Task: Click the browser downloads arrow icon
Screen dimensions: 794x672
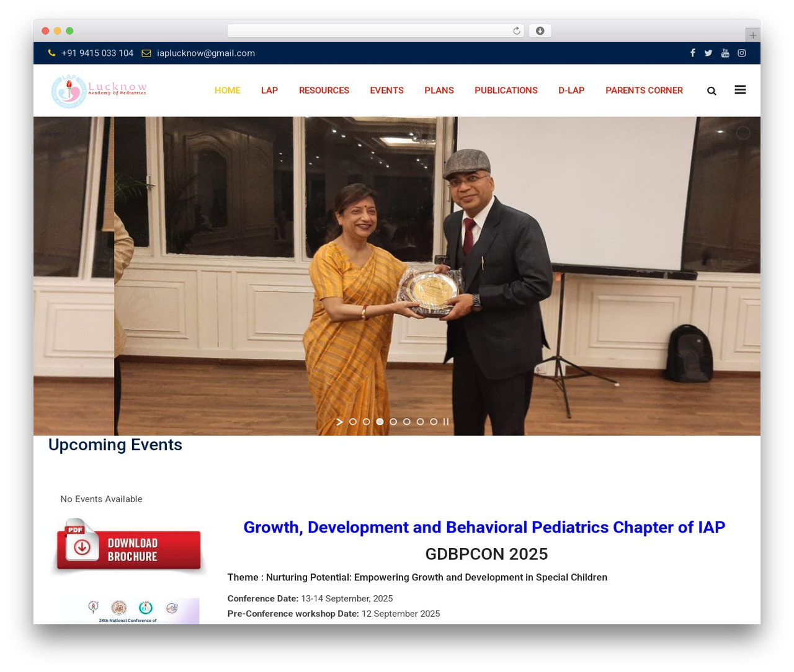Action: click(540, 31)
